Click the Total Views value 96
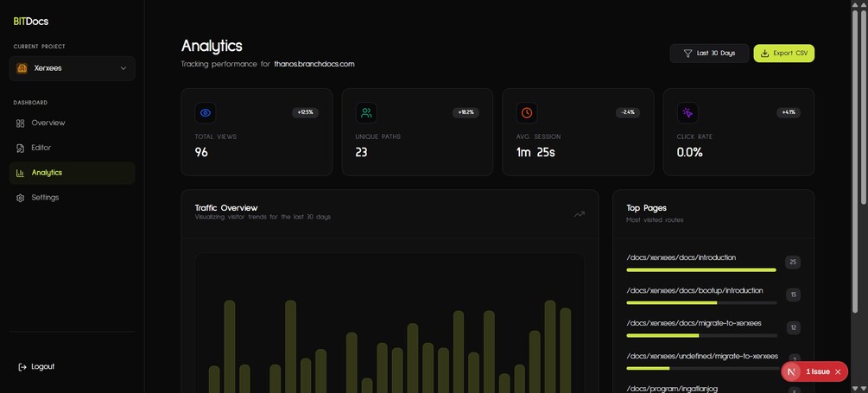Viewport: 868px width, 393px height. pos(201,152)
